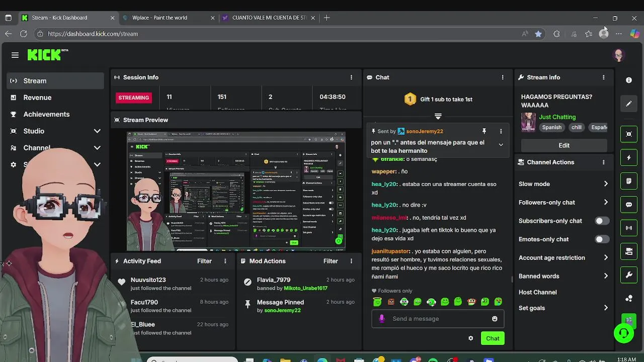Open sonoJeremy22 under Message Pinned
This screenshot has height=362, width=644.
point(282,310)
